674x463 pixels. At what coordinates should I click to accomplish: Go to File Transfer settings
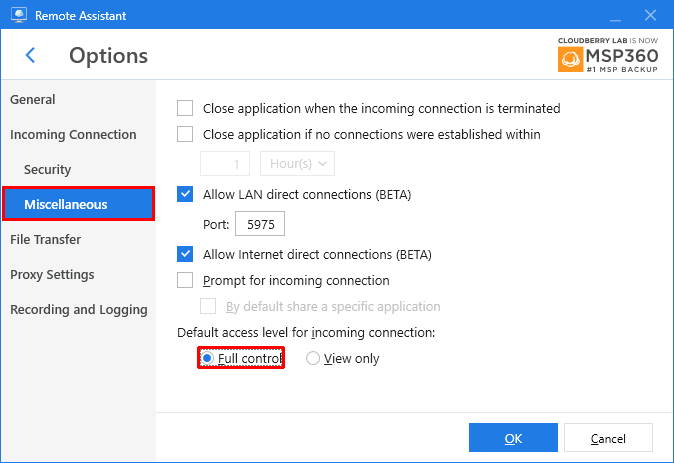point(46,239)
